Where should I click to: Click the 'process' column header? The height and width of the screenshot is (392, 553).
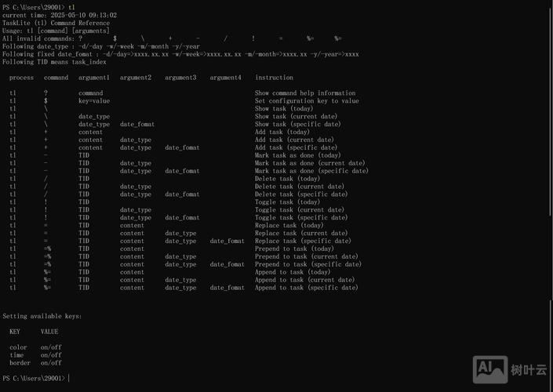click(21, 78)
